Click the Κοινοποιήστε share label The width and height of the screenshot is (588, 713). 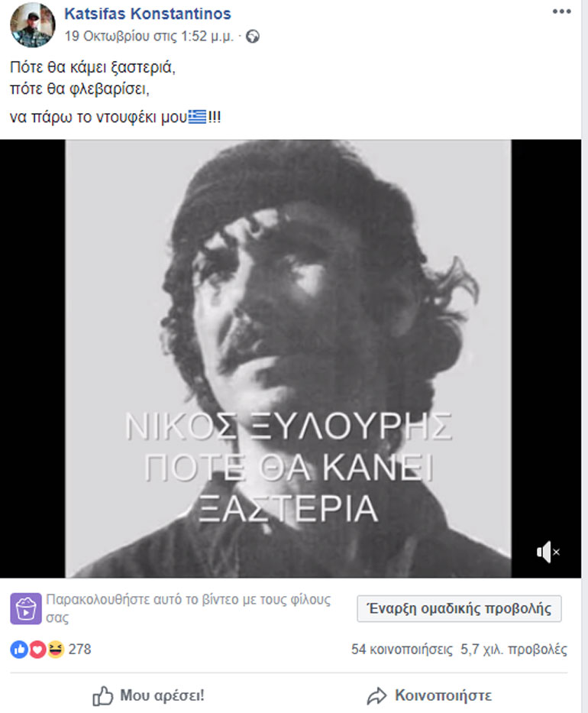(443, 695)
